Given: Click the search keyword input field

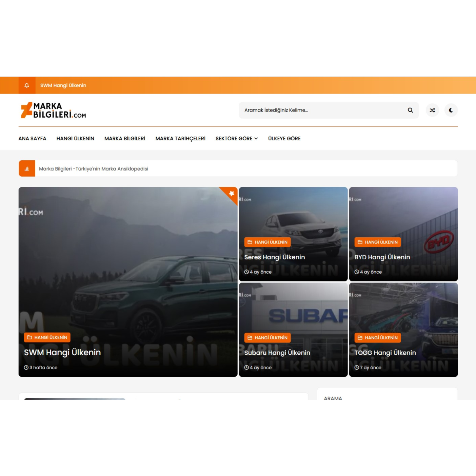Looking at the screenshot, I should (322, 110).
